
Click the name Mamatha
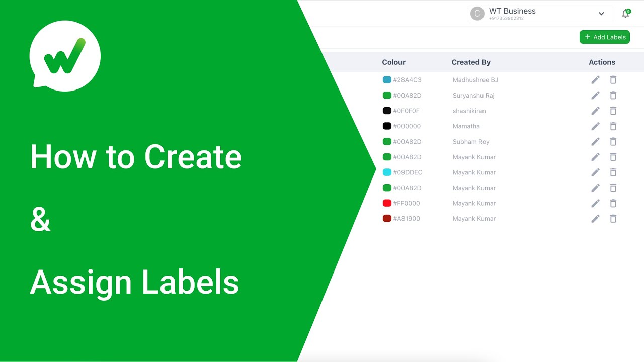coord(466,126)
